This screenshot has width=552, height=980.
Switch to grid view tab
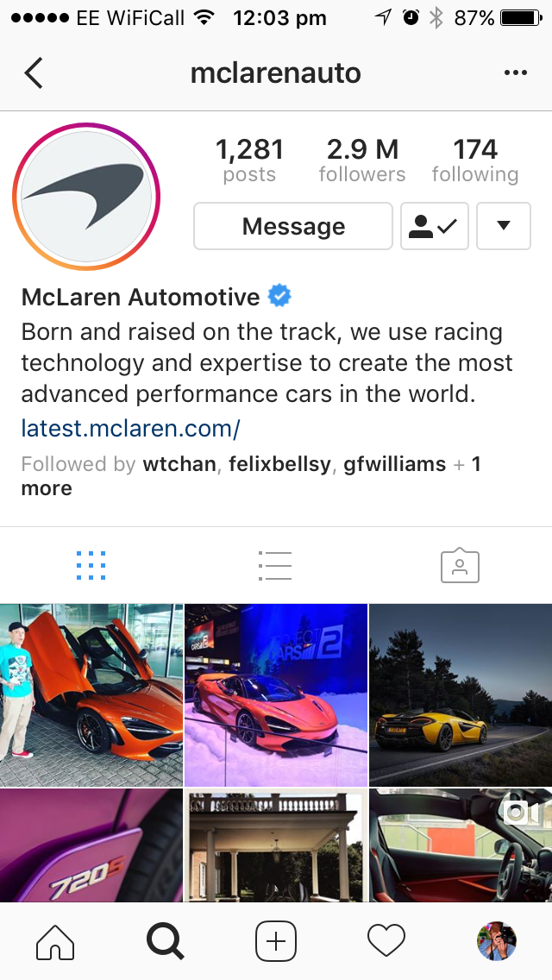(x=91, y=566)
